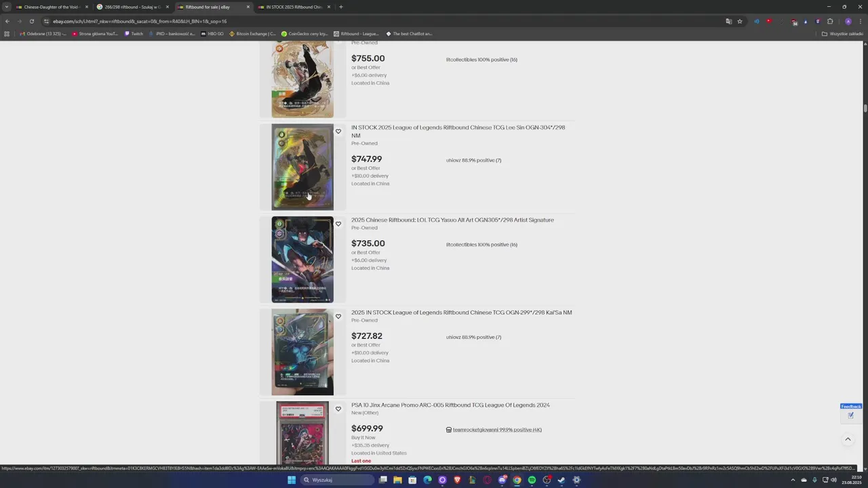868x488 pixels.
Task: Open Windows Start menu
Action: coord(292,480)
